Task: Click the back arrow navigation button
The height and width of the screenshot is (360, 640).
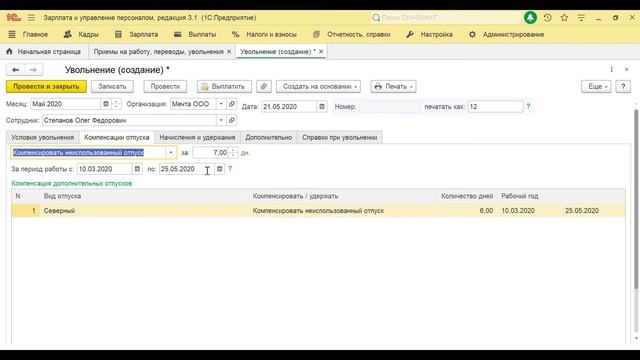Action: [x=16, y=70]
